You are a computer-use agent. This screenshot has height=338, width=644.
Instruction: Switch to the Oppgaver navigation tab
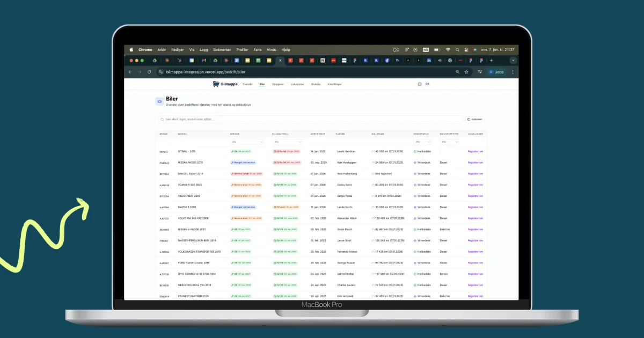click(278, 84)
